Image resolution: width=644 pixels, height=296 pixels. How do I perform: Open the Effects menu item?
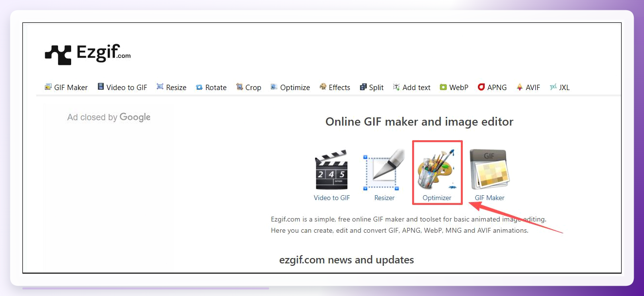pyautogui.click(x=340, y=88)
